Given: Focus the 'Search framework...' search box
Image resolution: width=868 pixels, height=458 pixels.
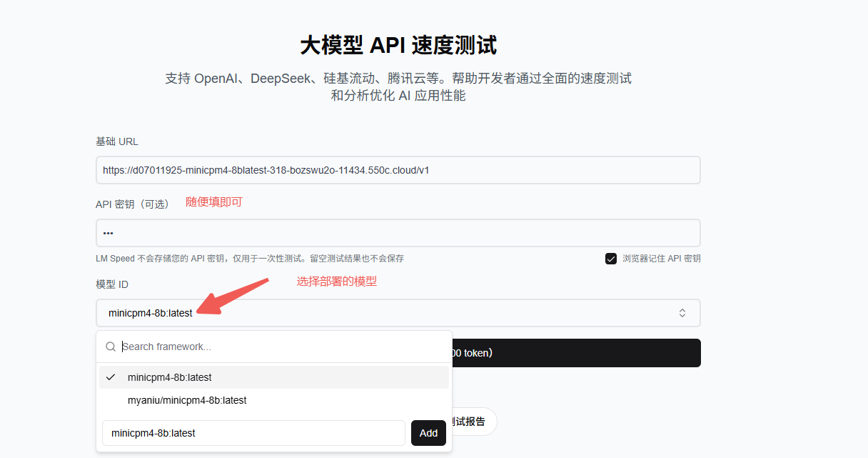Looking at the screenshot, I should [x=282, y=347].
